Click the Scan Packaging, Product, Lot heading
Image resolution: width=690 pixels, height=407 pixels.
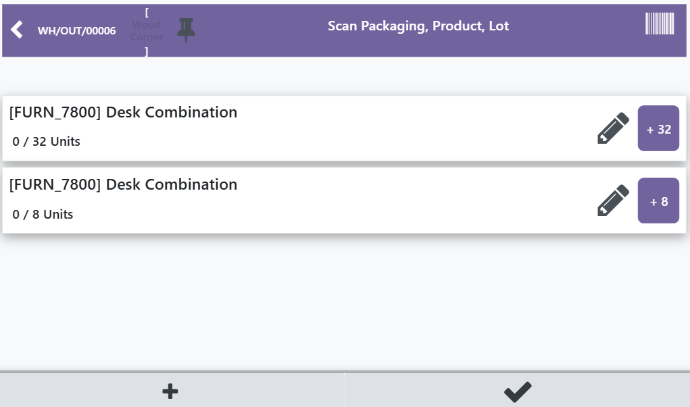[x=418, y=26]
